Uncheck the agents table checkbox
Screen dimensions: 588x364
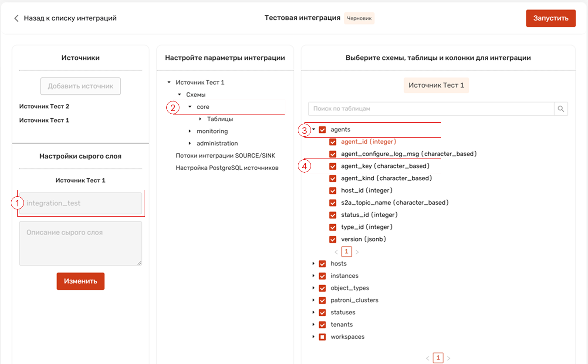[322, 130]
